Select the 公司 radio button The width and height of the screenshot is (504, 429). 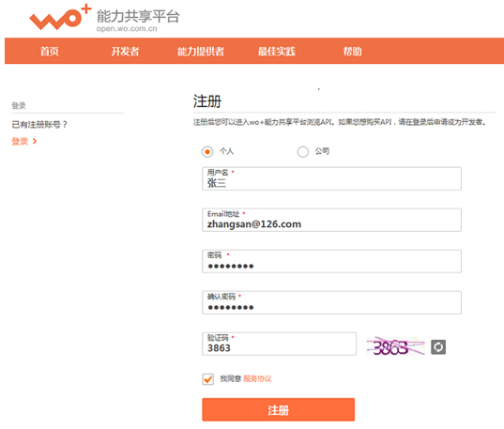(303, 151)
